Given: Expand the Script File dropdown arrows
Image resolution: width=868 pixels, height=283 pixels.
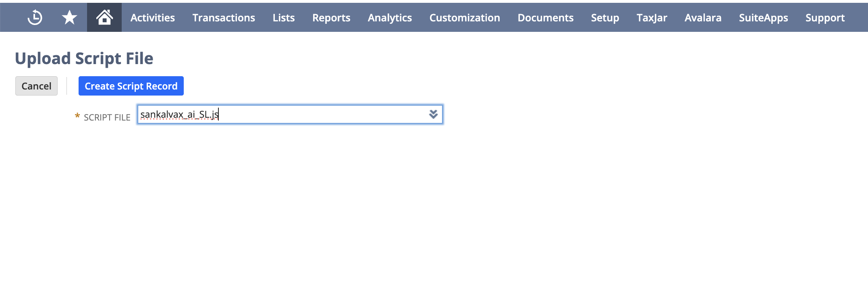Looking at the screenshot, I should pyautogui.click(x=433, y=114).
